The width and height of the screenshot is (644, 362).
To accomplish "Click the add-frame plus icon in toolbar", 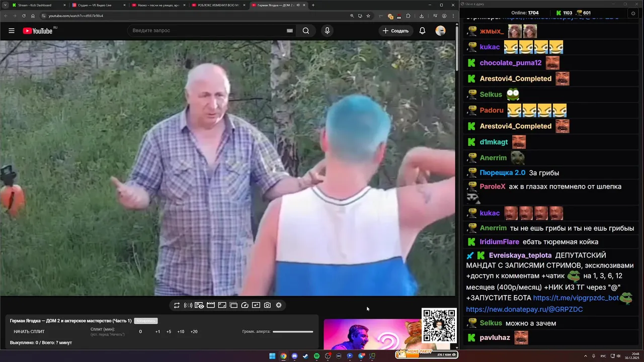I will pyautogui.click(x=256, y=305).
